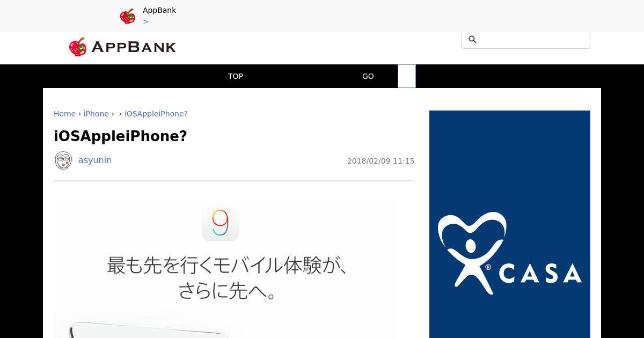Click the AppBank apple icon in top banner
This screenshot has height=338, width=644.
(x=127, y=16)
